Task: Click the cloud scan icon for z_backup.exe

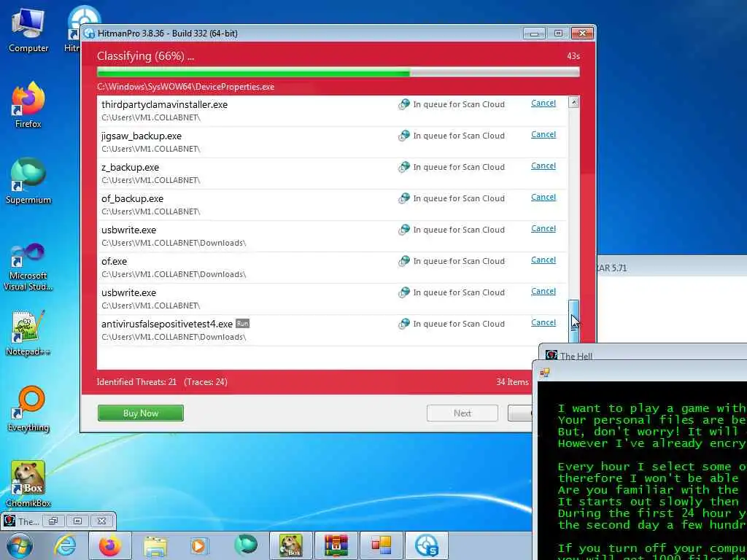Action: point(404,167)
